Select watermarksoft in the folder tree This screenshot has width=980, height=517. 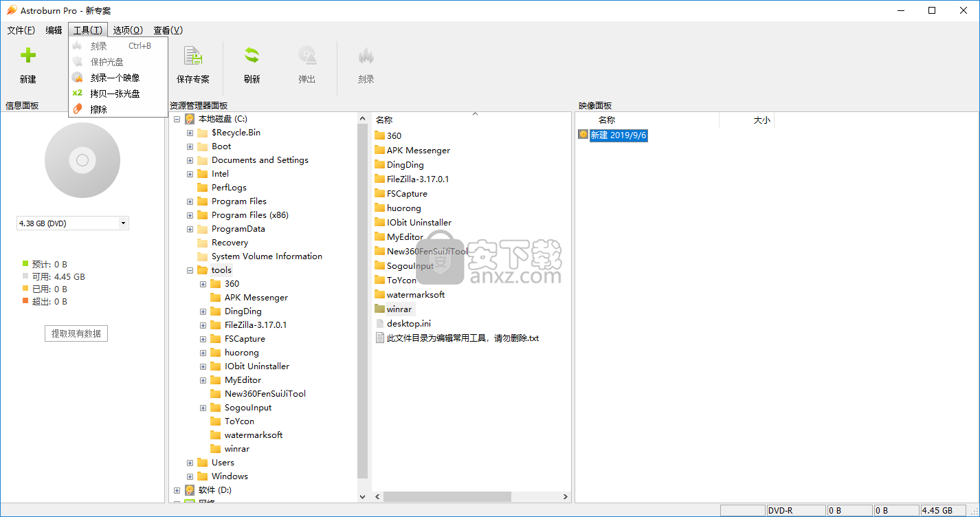pyautogui.click(x=254, y=435)
